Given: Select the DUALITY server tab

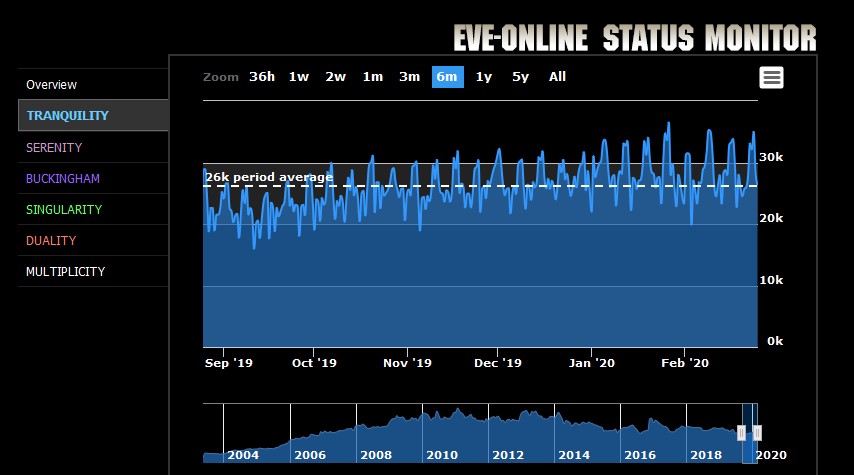Looking at the screenshot, I should pos(93,240).
